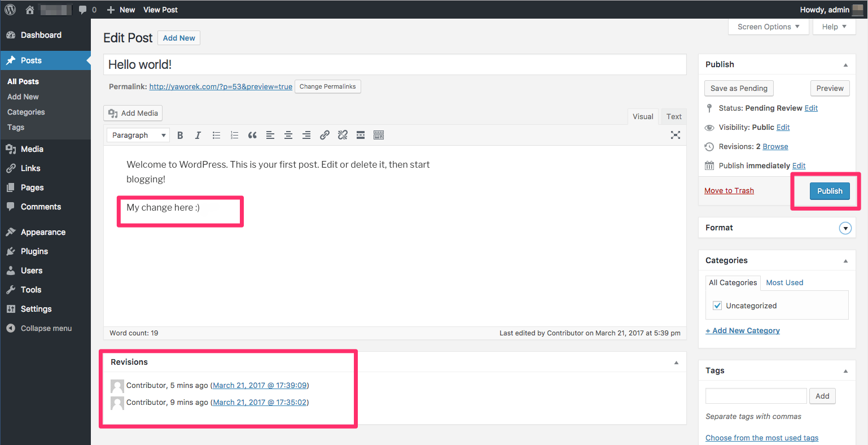Expand the Format box
Screen dimensions: 868x445
click(845, 228)
